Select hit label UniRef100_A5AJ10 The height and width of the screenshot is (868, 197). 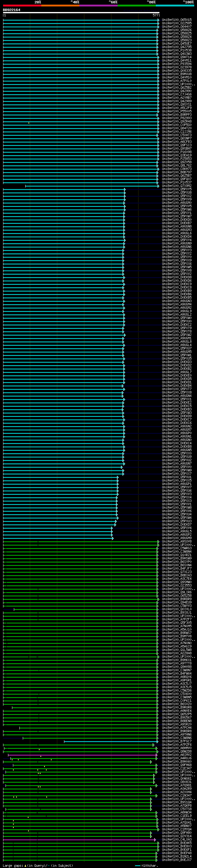tap(176, 629)
